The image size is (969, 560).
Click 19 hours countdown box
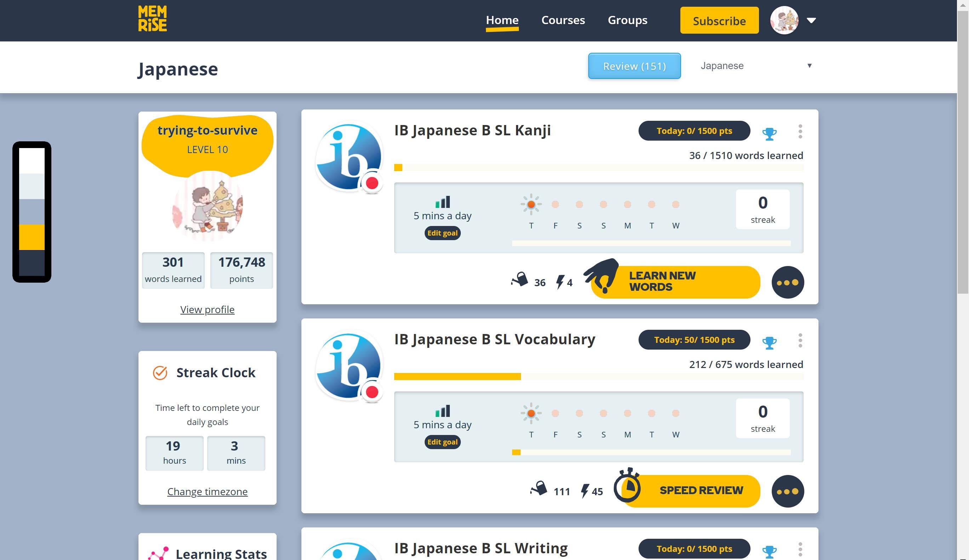coord(174,453)
